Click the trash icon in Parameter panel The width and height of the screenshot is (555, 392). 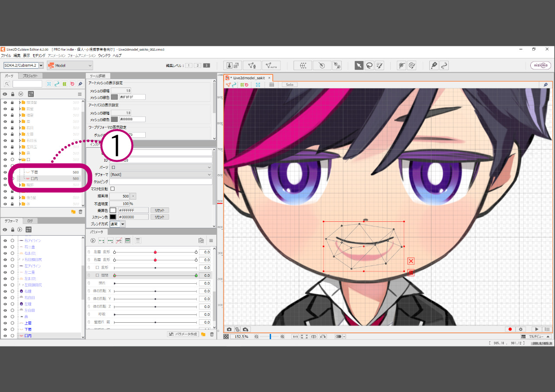[x=212, y=334]
